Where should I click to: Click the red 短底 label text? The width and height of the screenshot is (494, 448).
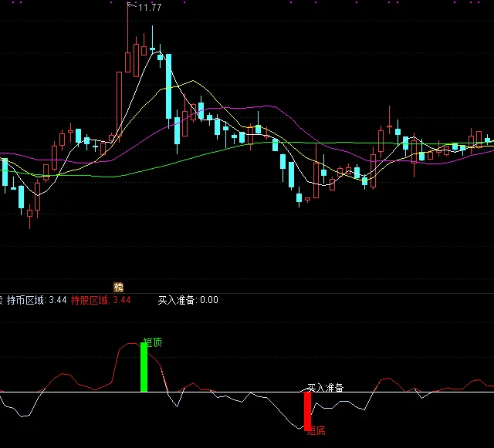316,431
